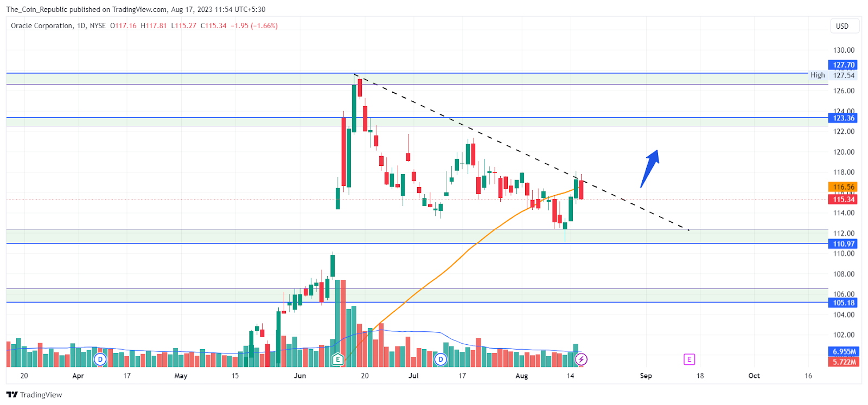Screen dimensions: 868x405
Task: Click the High 127.54 price label
Action: pos(832,75)
